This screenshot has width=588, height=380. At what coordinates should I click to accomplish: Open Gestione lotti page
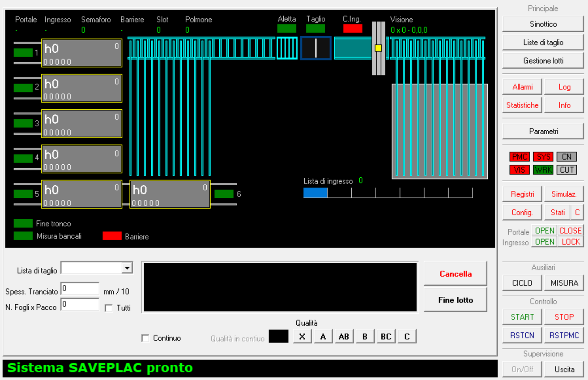(x=543, y=61)
